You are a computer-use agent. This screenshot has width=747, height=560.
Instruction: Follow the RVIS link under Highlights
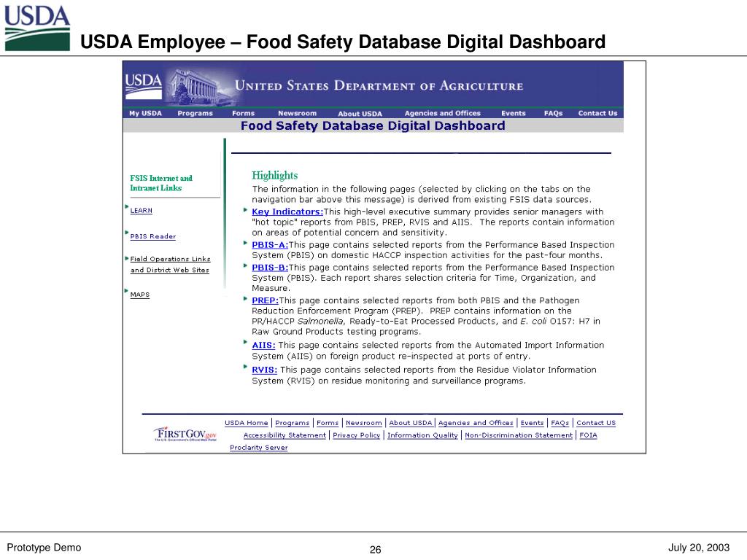click(264, 370)
